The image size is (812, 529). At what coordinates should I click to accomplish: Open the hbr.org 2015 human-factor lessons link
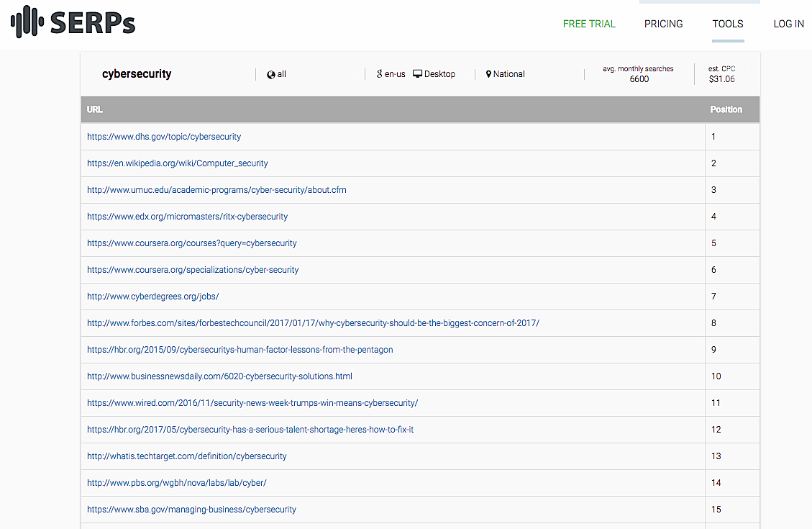[240, 350]
